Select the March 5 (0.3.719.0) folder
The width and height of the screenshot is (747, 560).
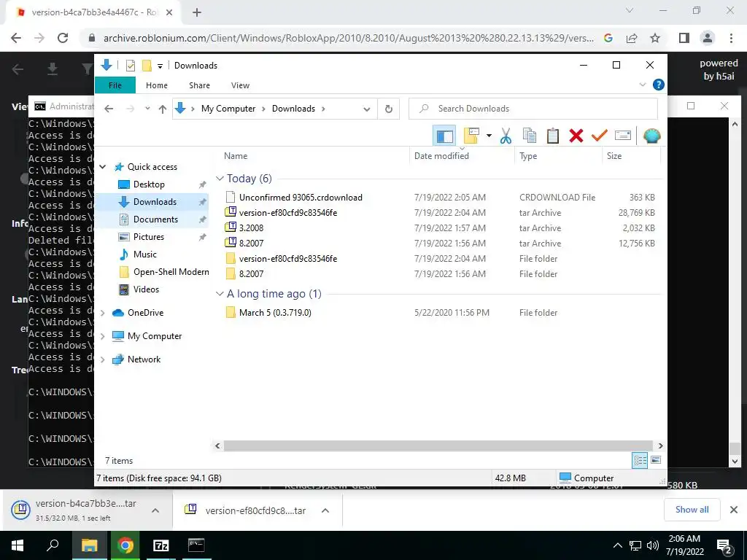(x=275, y=313)
